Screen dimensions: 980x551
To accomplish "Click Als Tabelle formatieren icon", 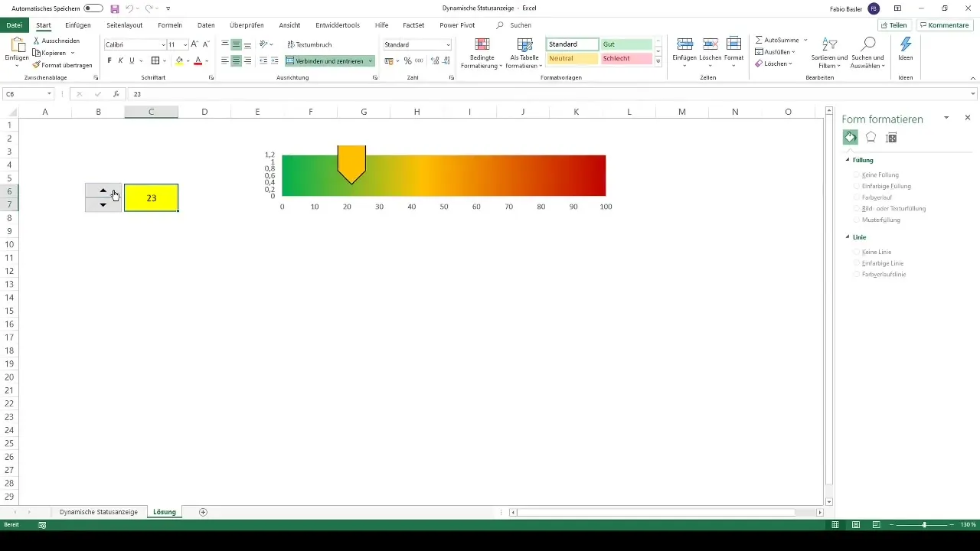I will 524,44.
